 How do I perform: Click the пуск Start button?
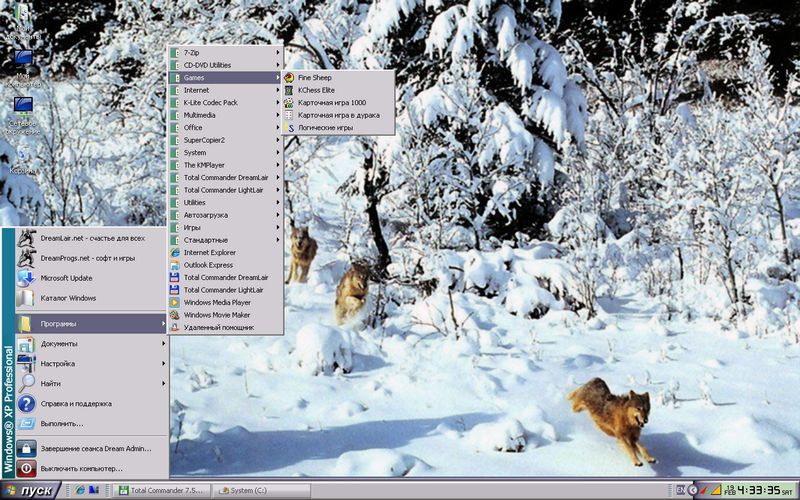30,490
